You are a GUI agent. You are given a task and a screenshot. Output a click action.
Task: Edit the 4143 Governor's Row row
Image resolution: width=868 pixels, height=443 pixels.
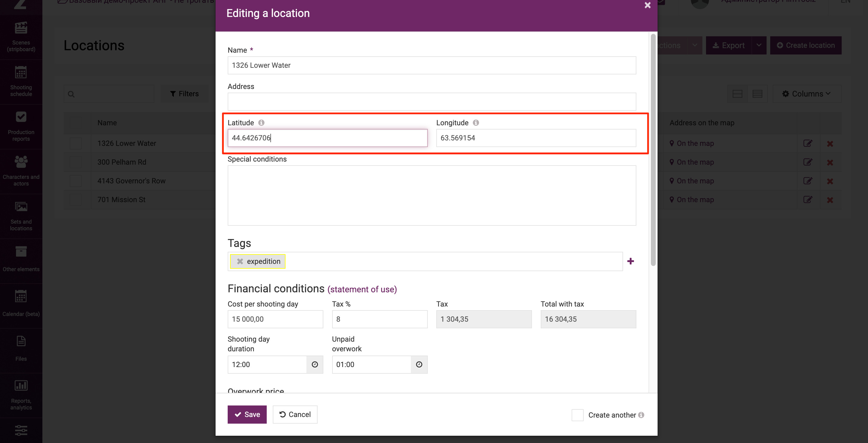(808, 181)
